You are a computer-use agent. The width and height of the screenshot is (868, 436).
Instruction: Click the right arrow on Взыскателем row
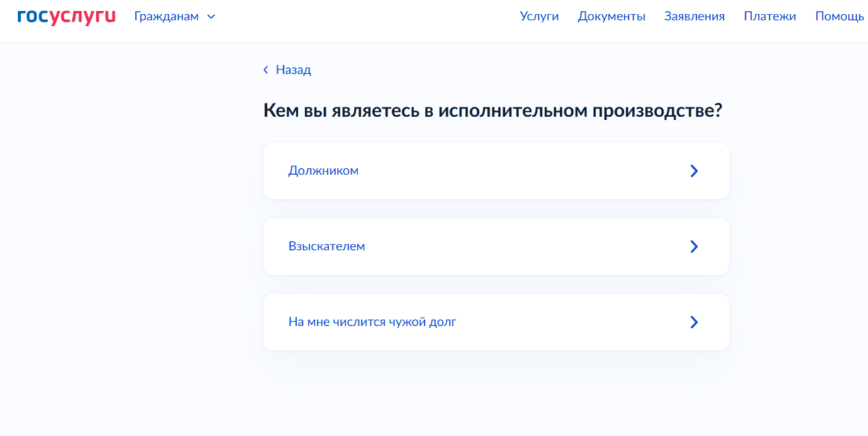click(694, 246)
